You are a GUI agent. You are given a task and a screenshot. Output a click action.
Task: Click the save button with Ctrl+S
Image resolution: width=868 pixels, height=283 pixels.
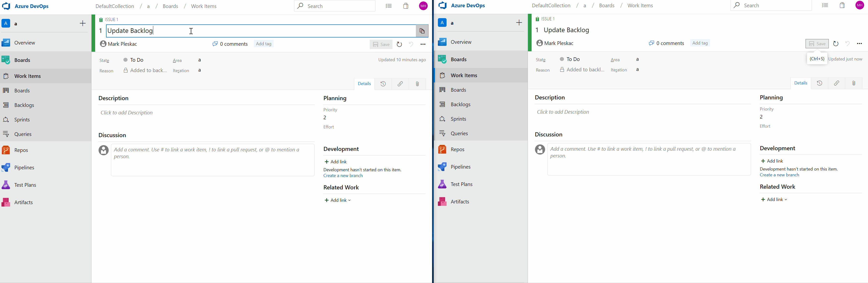coord(817,43)
